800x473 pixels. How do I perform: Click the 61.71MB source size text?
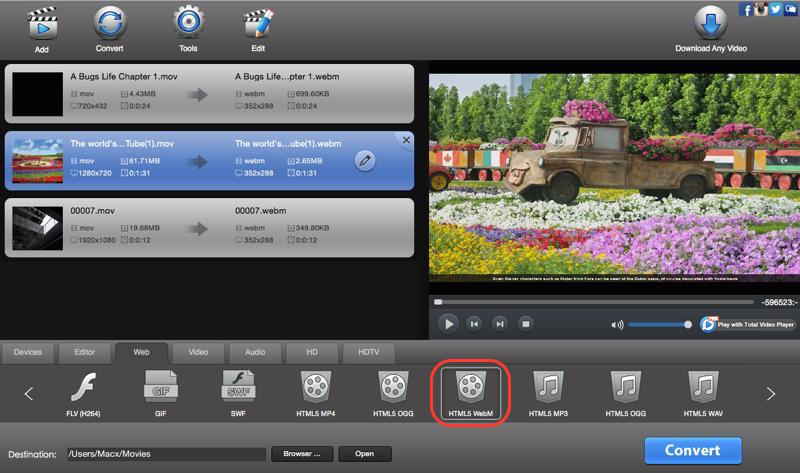click(x=144, y=161)
